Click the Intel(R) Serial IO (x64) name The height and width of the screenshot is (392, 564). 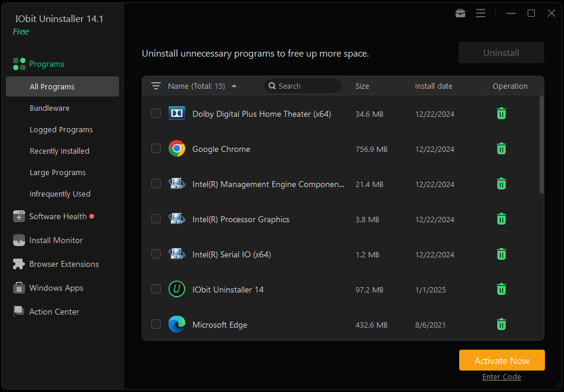(232, 254)
